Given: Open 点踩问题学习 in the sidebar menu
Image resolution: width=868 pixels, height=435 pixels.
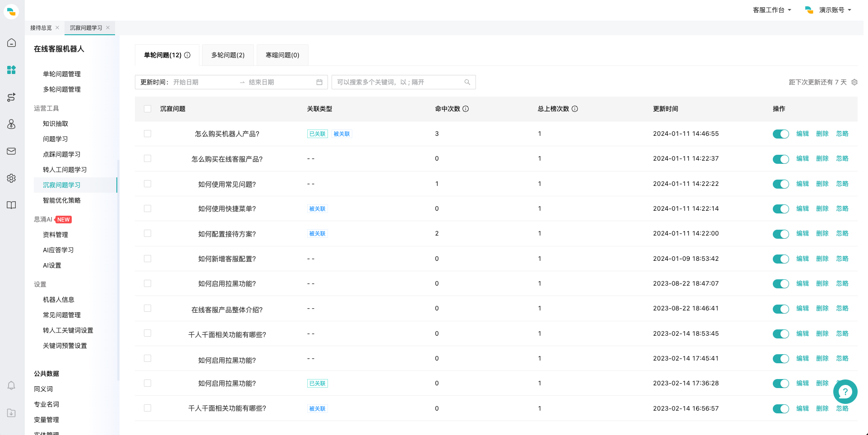Looking at the screenshot, I should 62,154.
